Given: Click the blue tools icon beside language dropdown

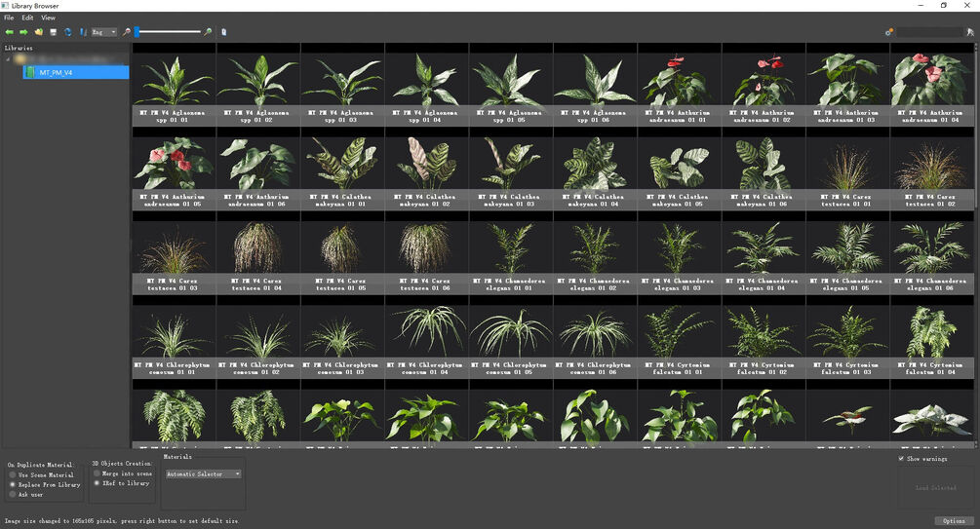Looking at the screenshot, I should (83, 32).
